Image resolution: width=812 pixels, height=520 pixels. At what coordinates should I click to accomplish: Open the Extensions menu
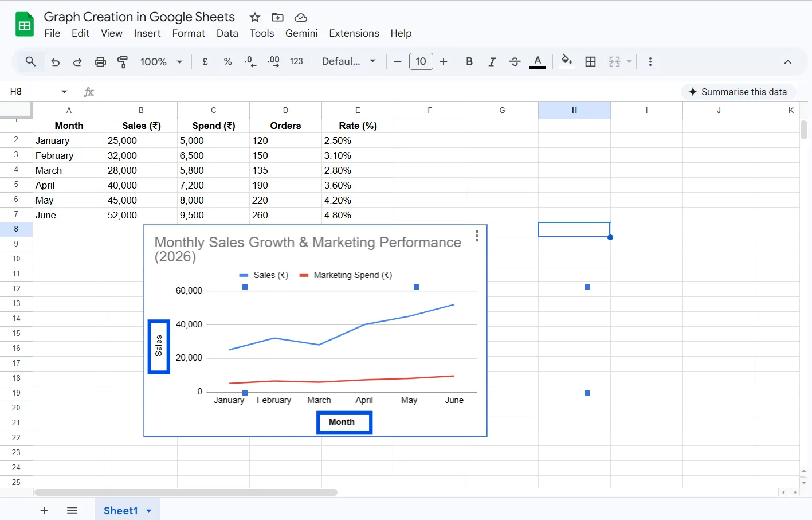pyautogui.click(x=354, y=33)
